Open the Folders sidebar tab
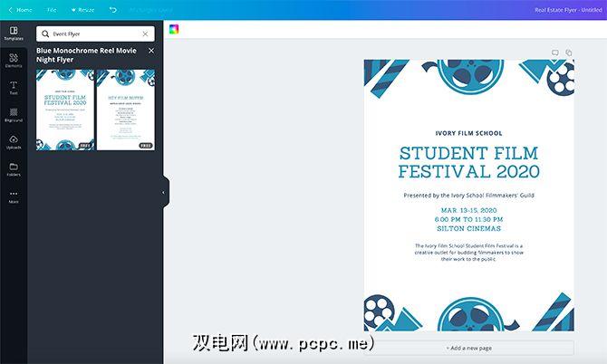607x364 pixels. tap(14, 169)
